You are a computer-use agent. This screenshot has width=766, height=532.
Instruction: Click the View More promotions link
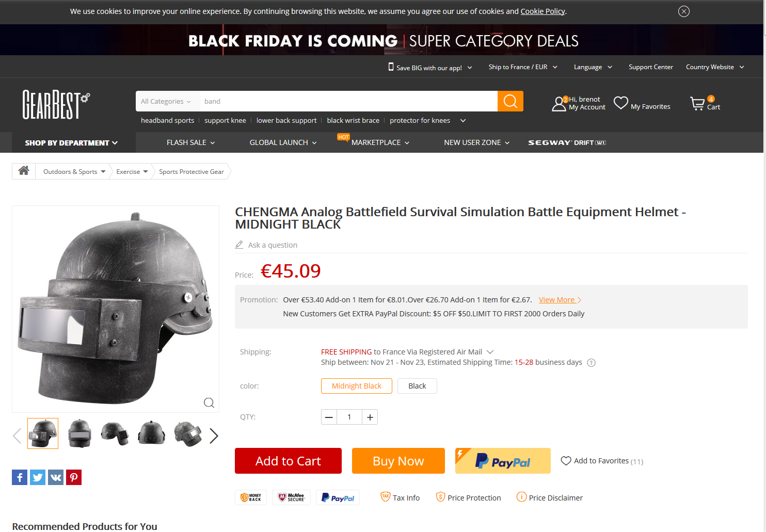[560, 300]
